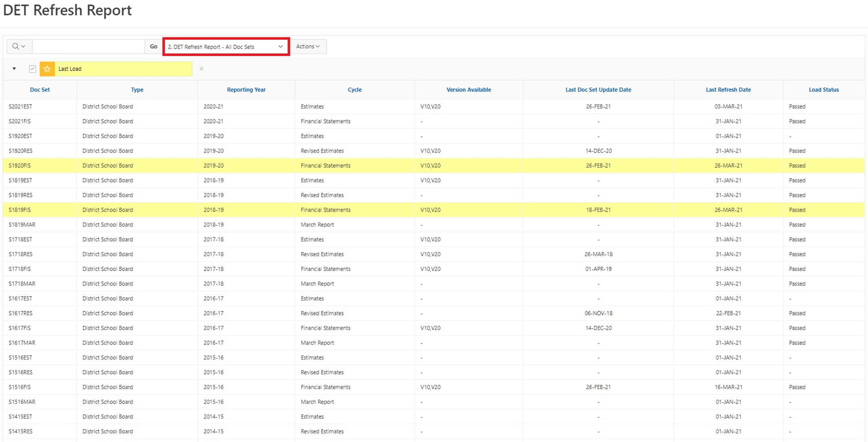Click Version Available column header

(468, 90)
